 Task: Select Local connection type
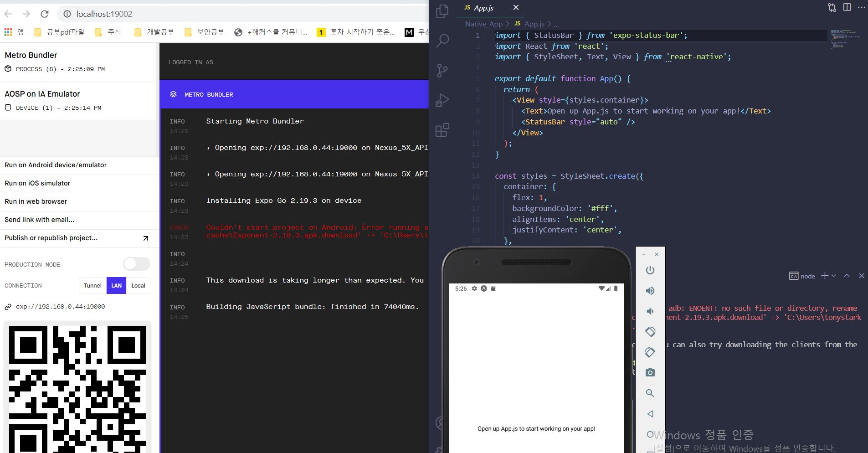(x=138, y=286)
